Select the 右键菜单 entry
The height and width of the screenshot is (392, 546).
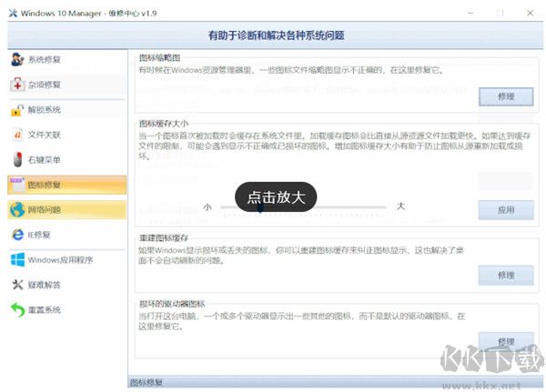point(66,160)
